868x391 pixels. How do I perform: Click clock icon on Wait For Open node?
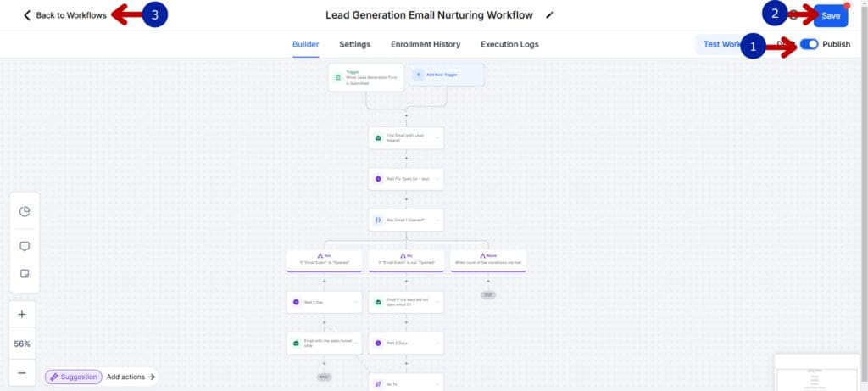378,179
